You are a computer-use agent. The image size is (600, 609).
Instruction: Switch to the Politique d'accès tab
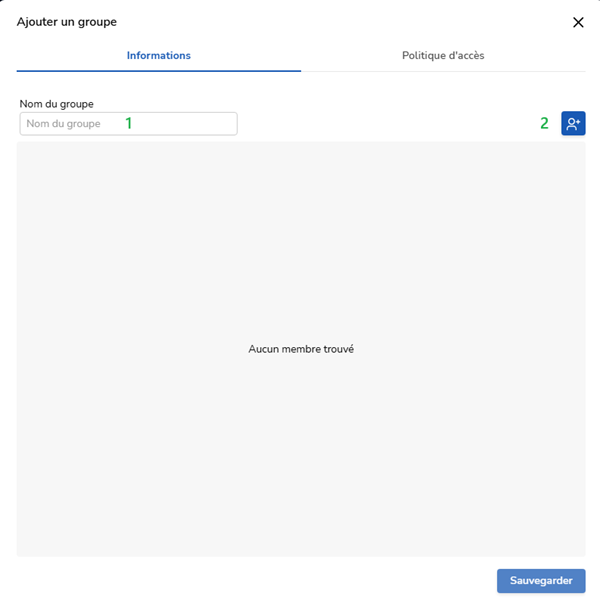[x=443, y=55]
